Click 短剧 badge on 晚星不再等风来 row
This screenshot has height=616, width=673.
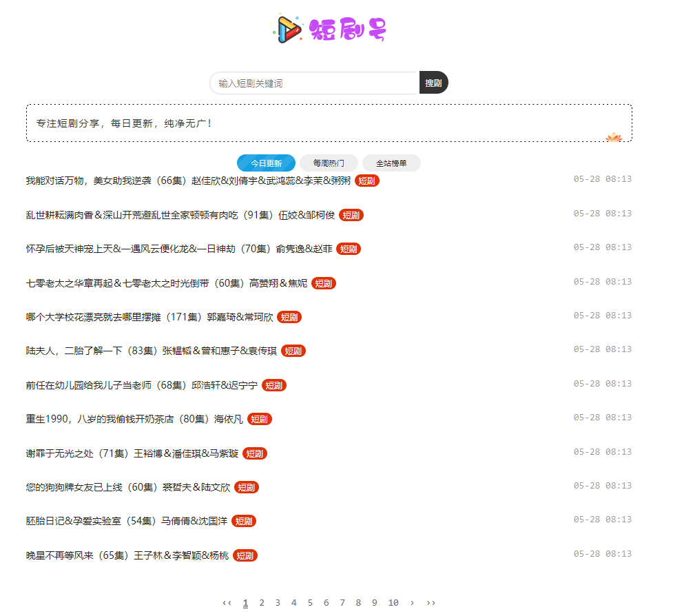[x=245, y=555]
